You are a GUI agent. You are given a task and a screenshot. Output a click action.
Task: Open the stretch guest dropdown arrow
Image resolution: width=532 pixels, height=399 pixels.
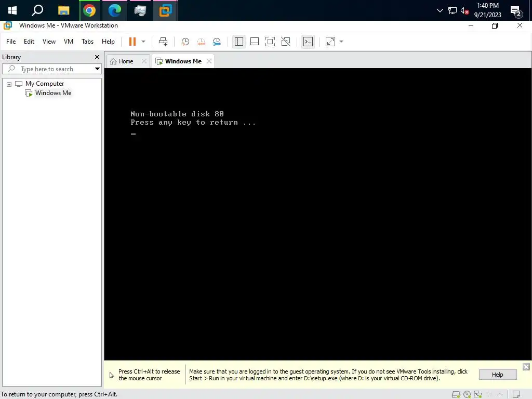pyautogui.click(x=341, y=42)
